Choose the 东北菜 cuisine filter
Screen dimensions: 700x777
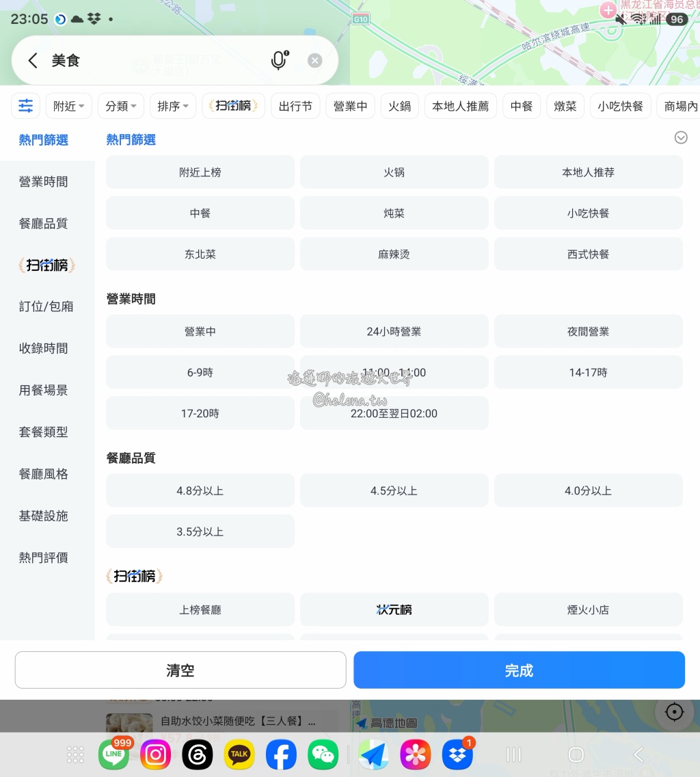point(200,254)
